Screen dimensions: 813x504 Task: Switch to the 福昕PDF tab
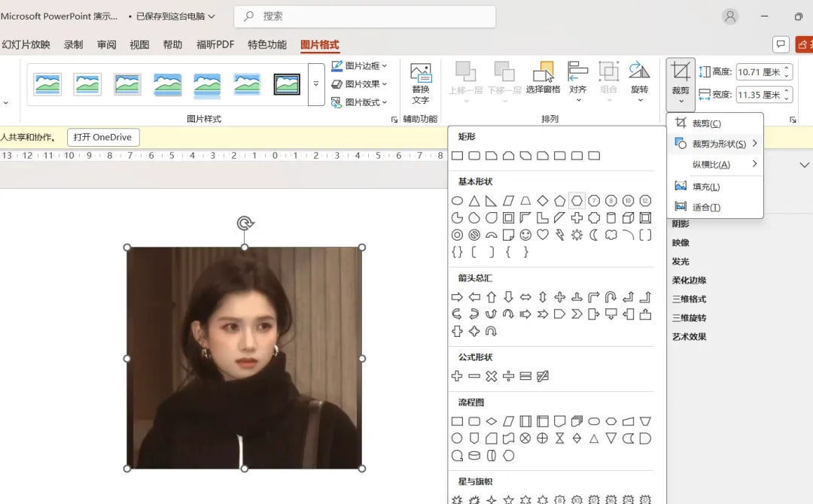(x=215, y=44)
